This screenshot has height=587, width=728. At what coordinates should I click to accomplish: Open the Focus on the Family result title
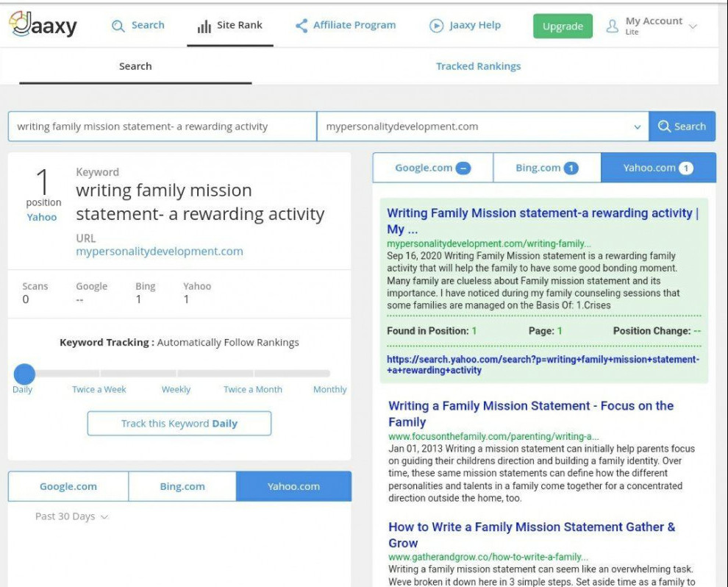pos(531,413)
